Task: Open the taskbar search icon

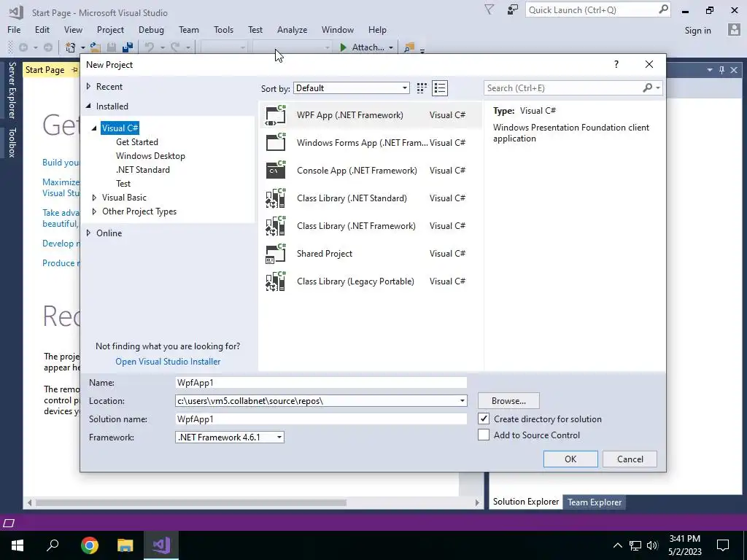Action: 53,545
